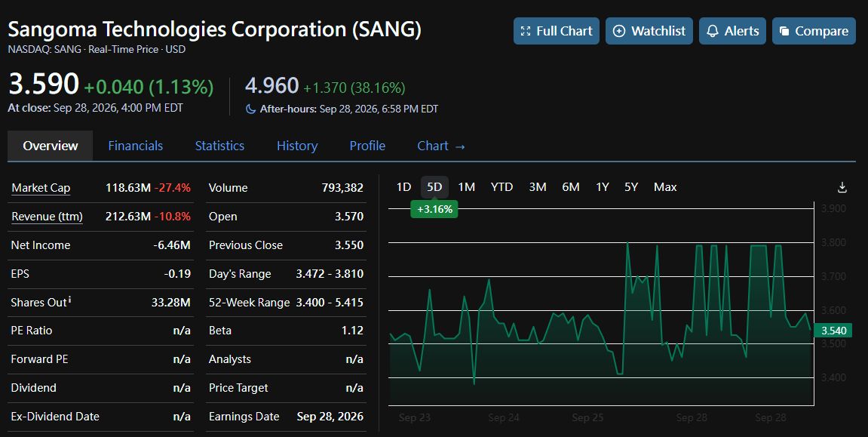868x437 pixels.
Task: Click the Market Cap change -27.4%
Action: [x=173, y=188]
